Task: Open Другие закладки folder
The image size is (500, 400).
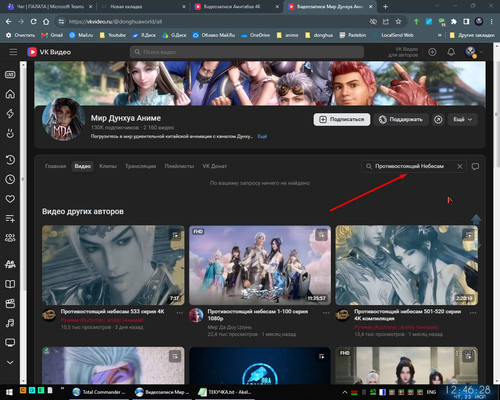Action: 472,35
